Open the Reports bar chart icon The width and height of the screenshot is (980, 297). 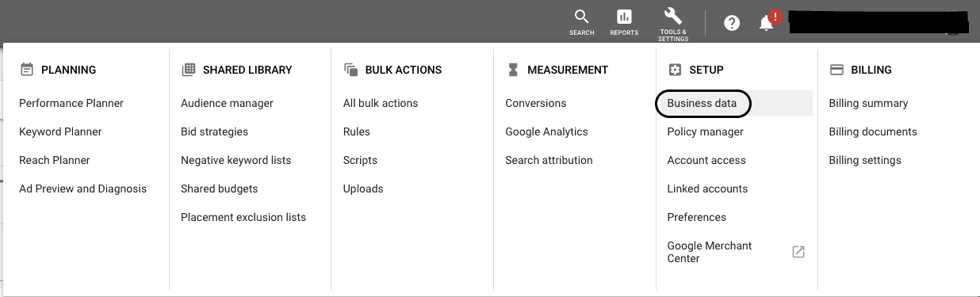point(624,17)
